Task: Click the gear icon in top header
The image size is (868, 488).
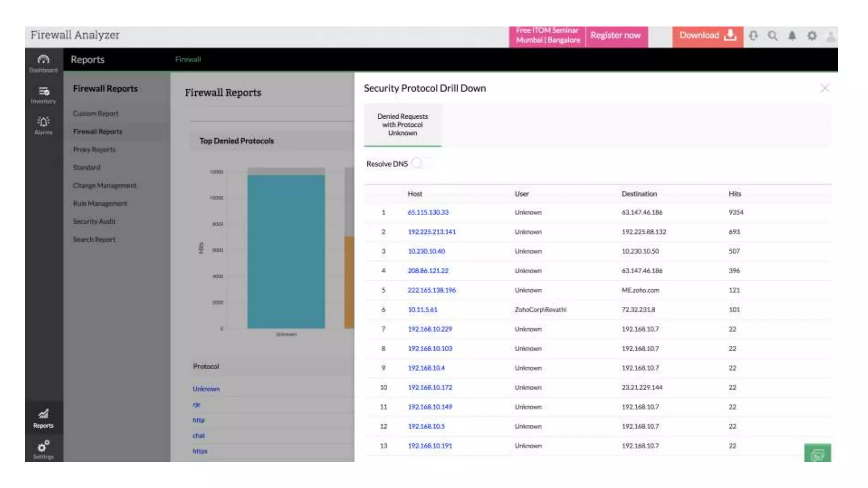Action: point(812,36)
